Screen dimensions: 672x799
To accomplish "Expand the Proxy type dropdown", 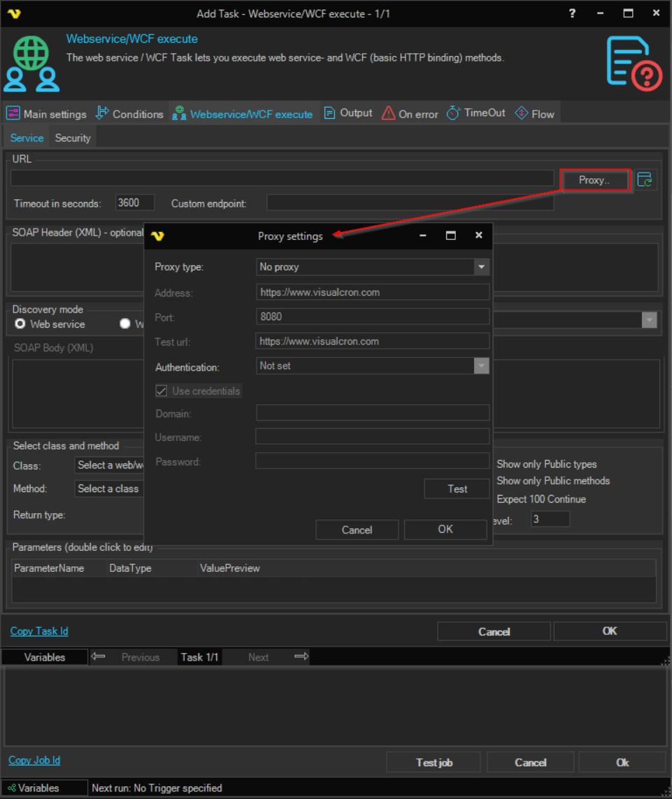I will 481,267.
